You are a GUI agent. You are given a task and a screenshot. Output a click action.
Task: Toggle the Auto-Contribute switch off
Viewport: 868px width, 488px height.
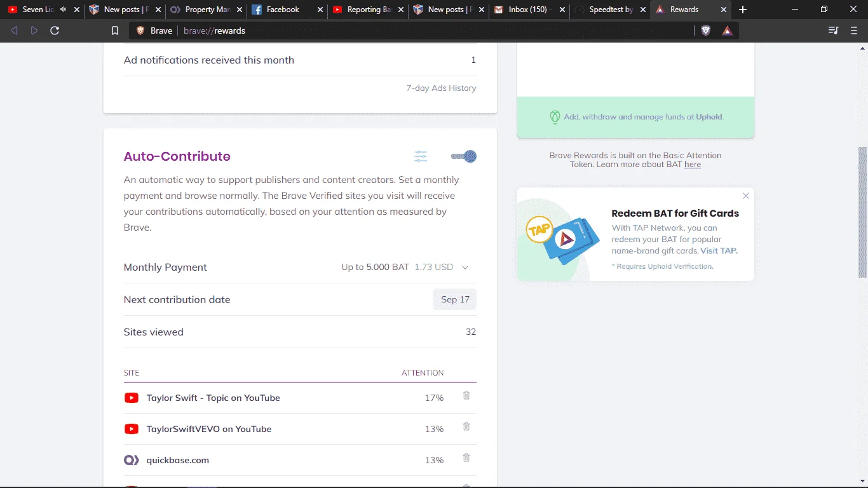[x=464, y=156]
